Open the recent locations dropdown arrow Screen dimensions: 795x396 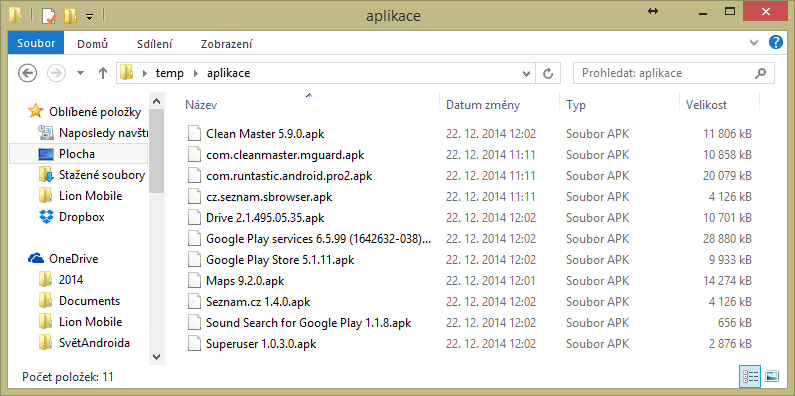pyautogui.click(x=80, y=74)
